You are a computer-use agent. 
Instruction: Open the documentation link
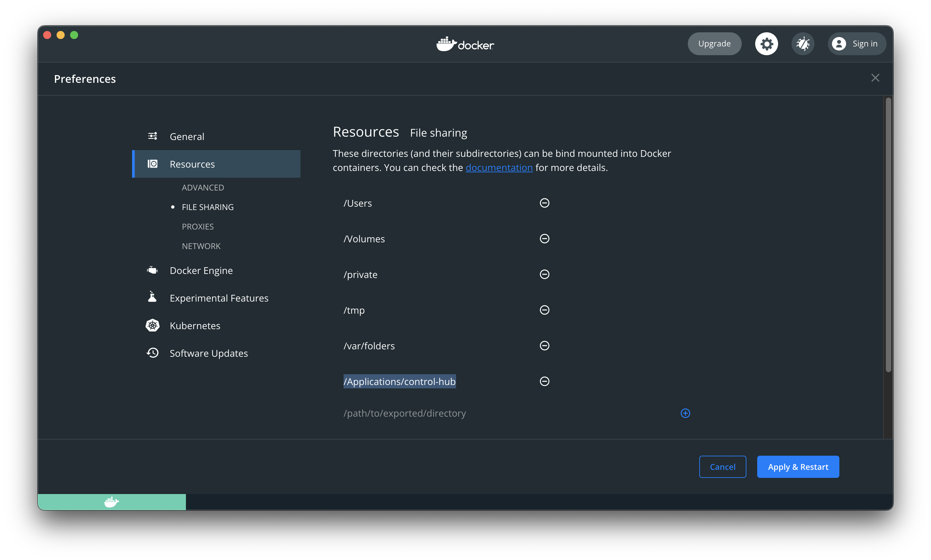[499, 168]
